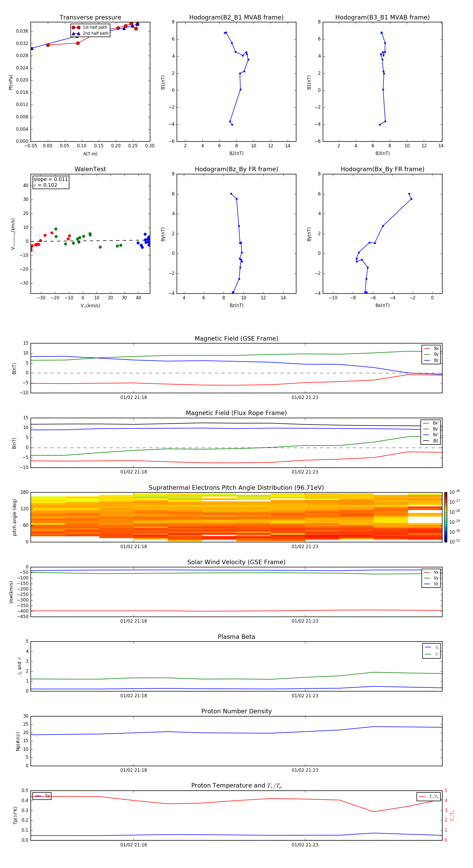The image size is (473, 868).
Task: Click the red "Te/Tp" right axis label
Action: 453,815
